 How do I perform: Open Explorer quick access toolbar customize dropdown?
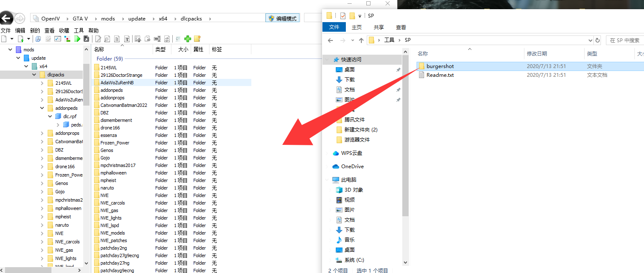tap(360, 16)
